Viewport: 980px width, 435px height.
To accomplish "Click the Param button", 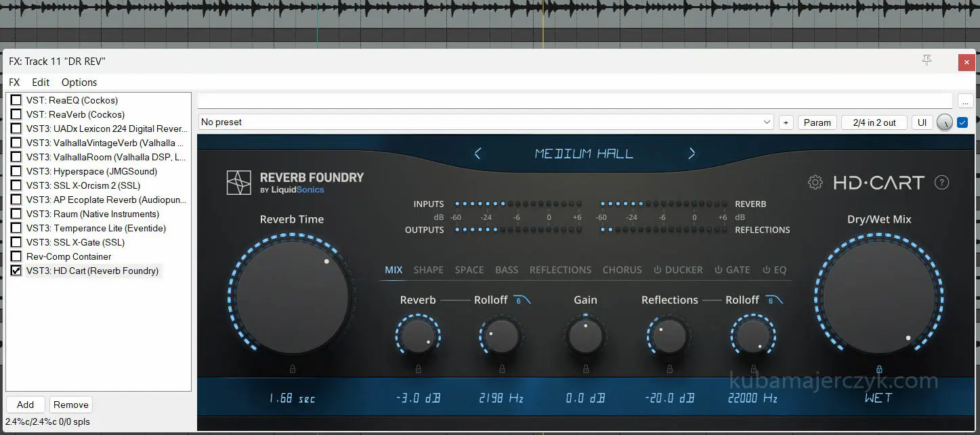I will (817, 122).
